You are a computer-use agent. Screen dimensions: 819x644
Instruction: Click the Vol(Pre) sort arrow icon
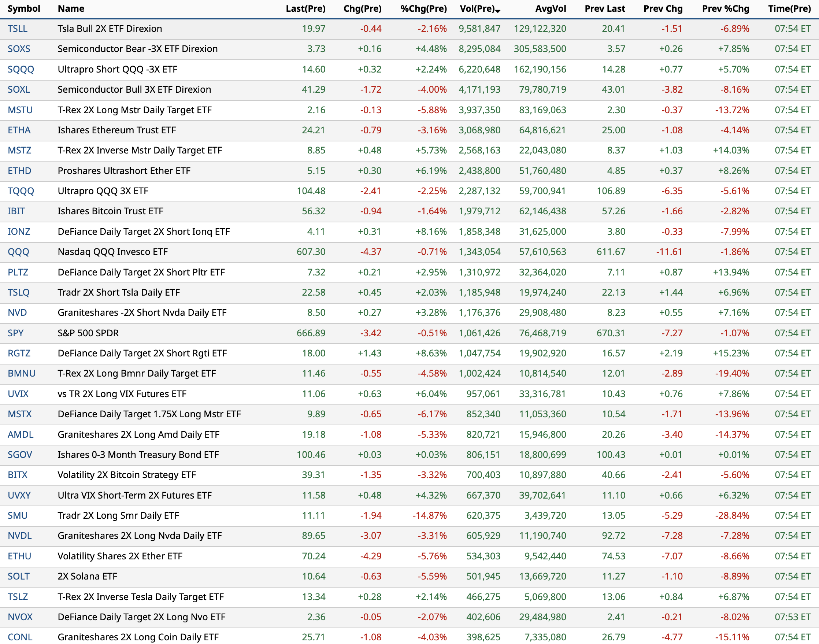pos(498,11)
